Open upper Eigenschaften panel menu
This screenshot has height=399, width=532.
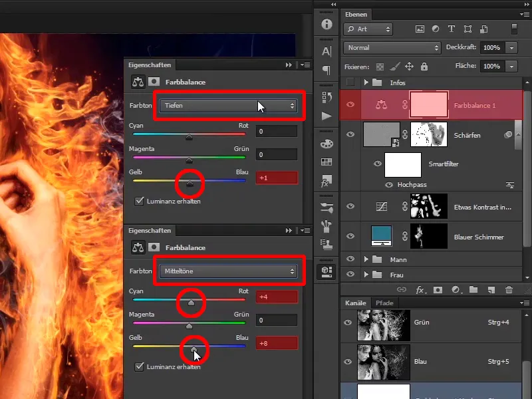(305, 65)
